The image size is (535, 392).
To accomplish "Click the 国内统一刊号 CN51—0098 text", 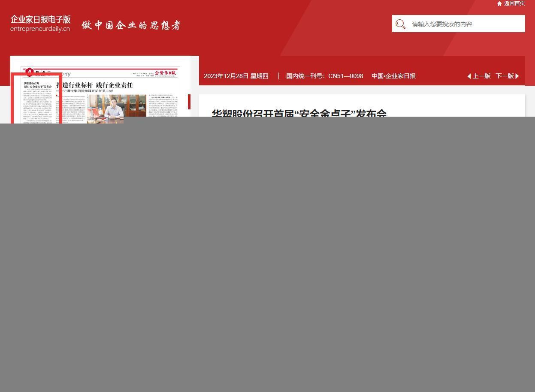I will (324, 76).
